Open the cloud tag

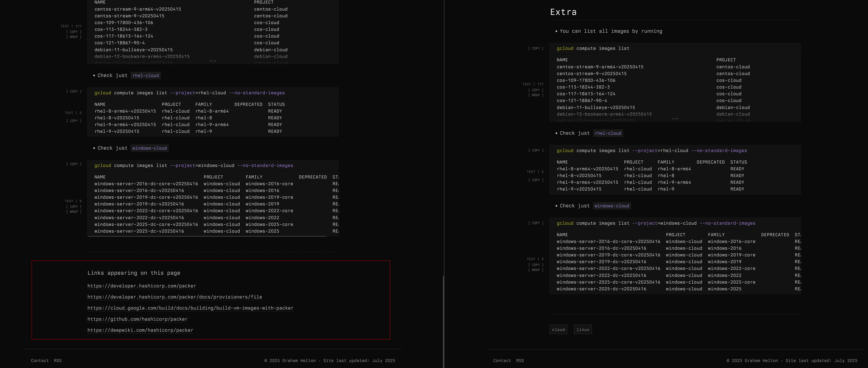(558, 330)
